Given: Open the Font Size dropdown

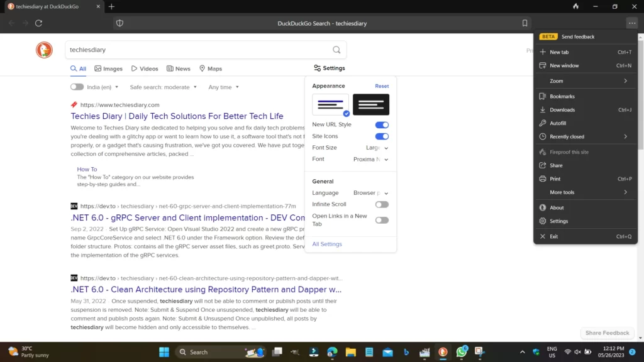Looking at the screenshot, I should point(377,148).
